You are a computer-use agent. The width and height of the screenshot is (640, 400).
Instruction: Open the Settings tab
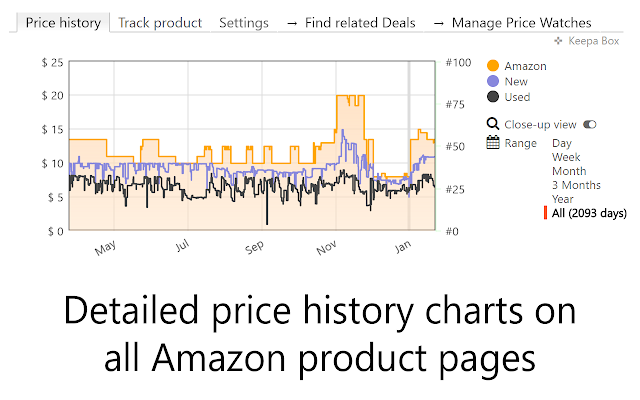(244, 23)
